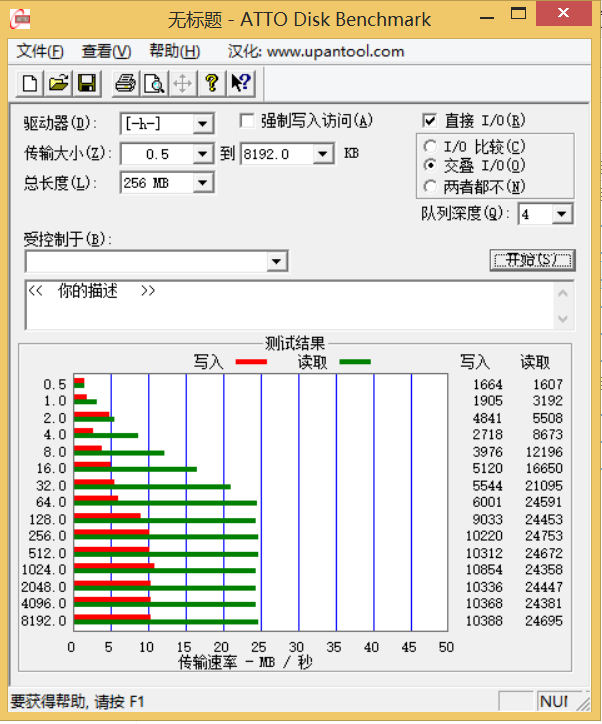Click the NUM indicator in status bar
This screenshot has height=724, width=602.
pos(554,702)
